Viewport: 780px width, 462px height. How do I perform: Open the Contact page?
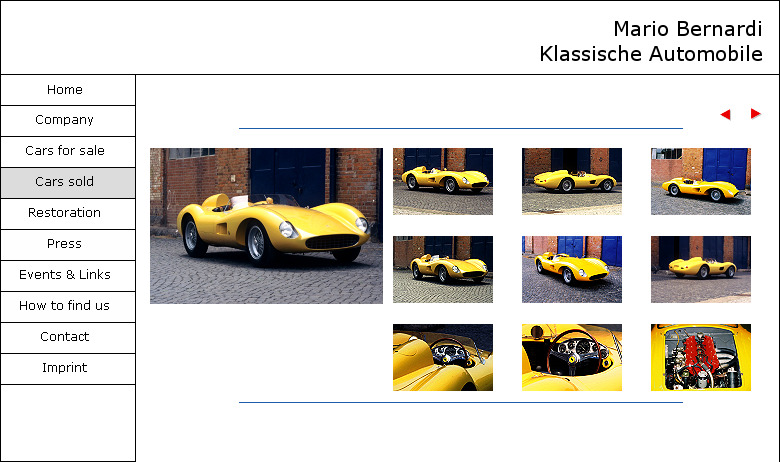click(x=68, y=338)
